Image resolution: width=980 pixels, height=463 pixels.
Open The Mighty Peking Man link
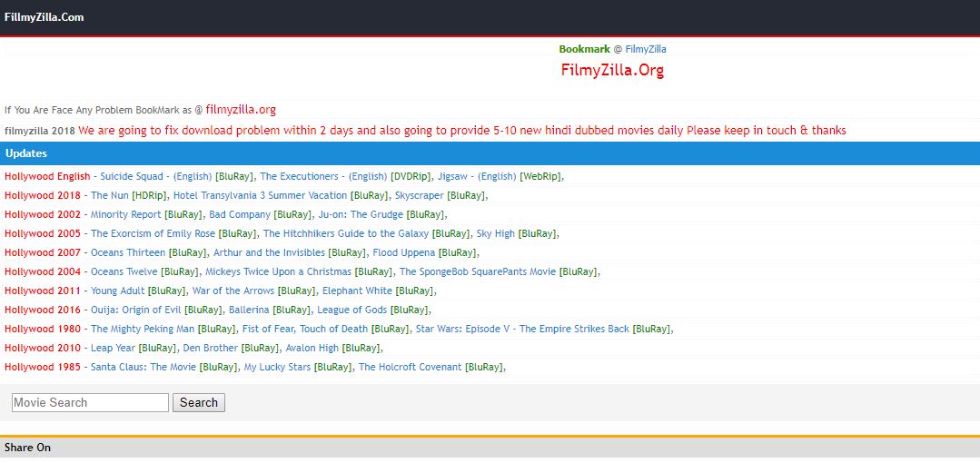coord(143,330)
